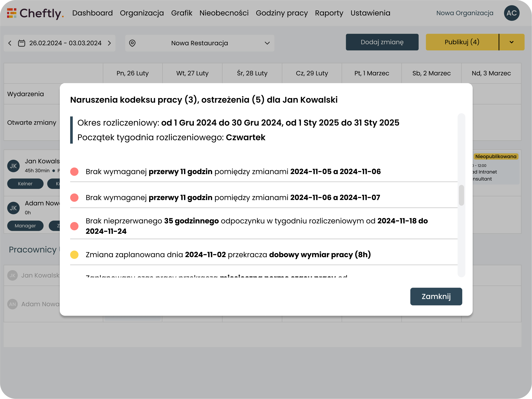Click red dot for 2024-11-06 a 2024-11-07 violation
This screenshot has width=532, height=399.
click(x=74, y=198)
